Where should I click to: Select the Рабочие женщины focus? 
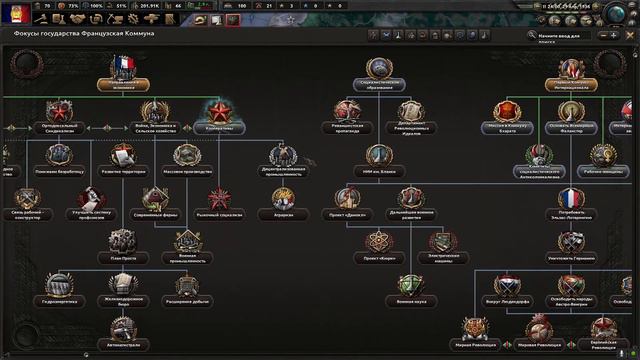(x=603, y=161)
